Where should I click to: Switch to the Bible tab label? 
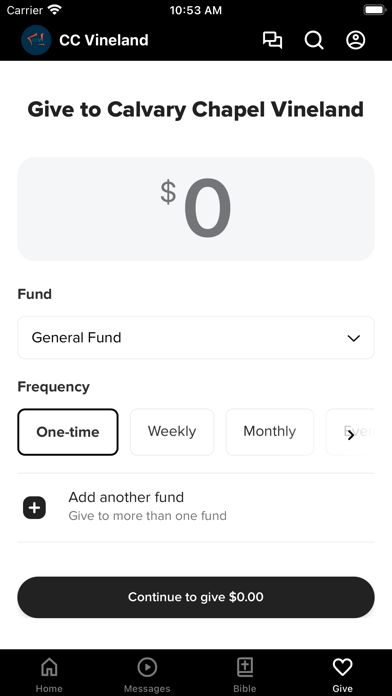[245, 689]
